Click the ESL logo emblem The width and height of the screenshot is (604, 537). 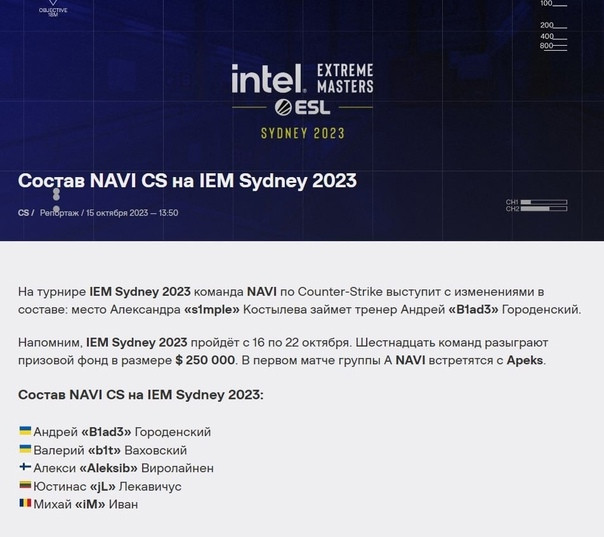[x=284, y=107]
